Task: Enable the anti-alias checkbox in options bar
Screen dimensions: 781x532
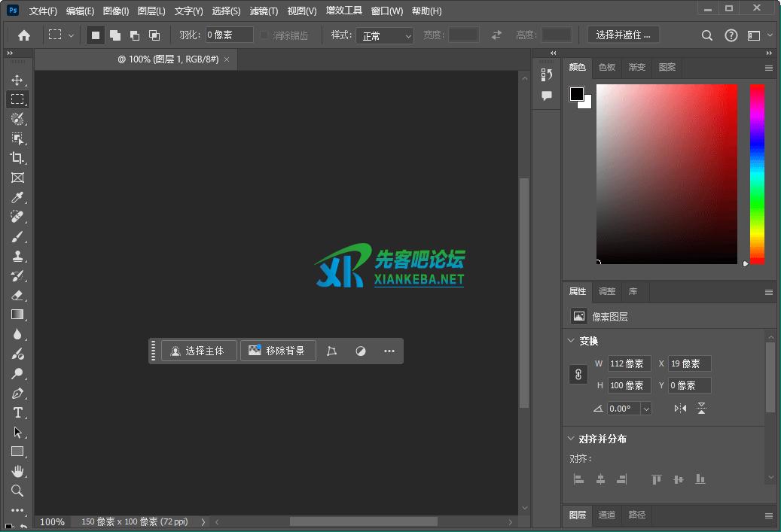Action: (264, 35)
